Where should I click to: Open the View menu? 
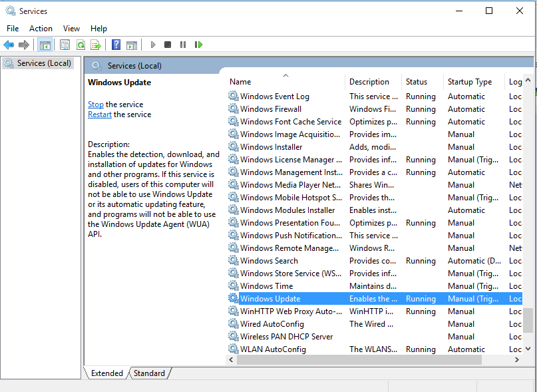click(71, 29)
